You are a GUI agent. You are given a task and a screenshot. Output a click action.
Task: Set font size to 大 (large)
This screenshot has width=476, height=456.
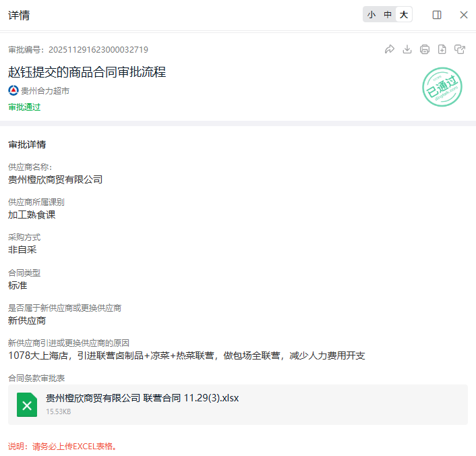tap(403, 15)
